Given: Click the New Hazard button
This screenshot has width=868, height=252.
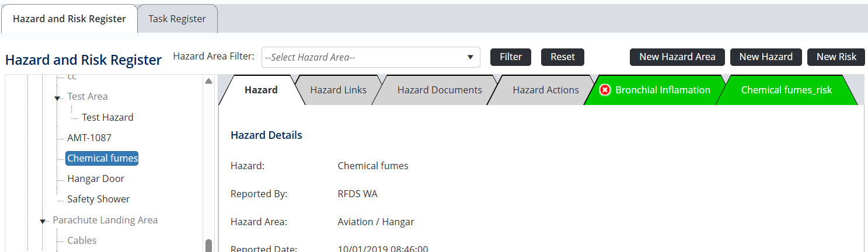Looking at the screenshot, I should click(x=766, y=57).
